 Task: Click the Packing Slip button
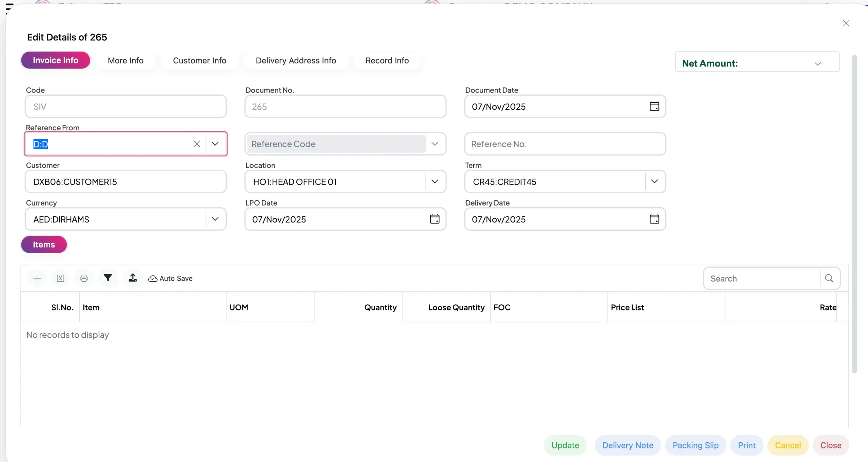click(695, 445)
